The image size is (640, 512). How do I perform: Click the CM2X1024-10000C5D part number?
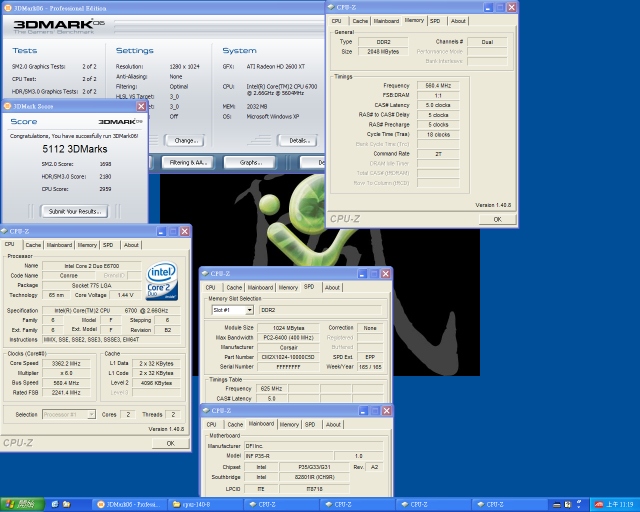tap(289, 357)
